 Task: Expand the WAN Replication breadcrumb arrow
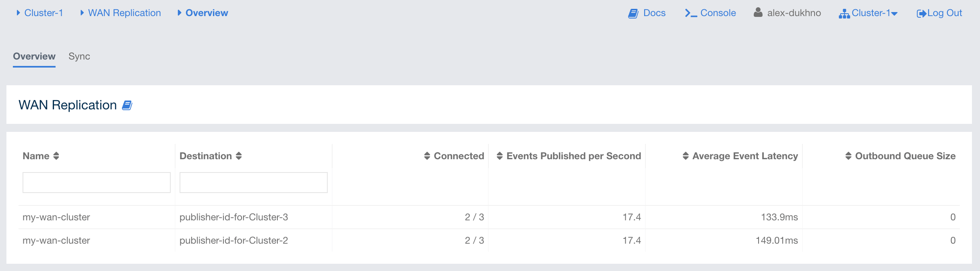coord(82,13)
